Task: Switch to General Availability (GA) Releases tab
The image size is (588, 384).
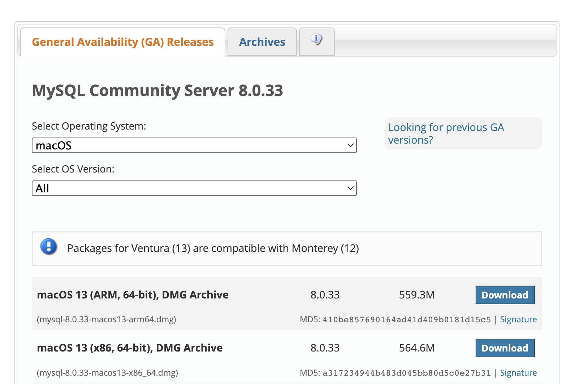Action: point(123,42)
